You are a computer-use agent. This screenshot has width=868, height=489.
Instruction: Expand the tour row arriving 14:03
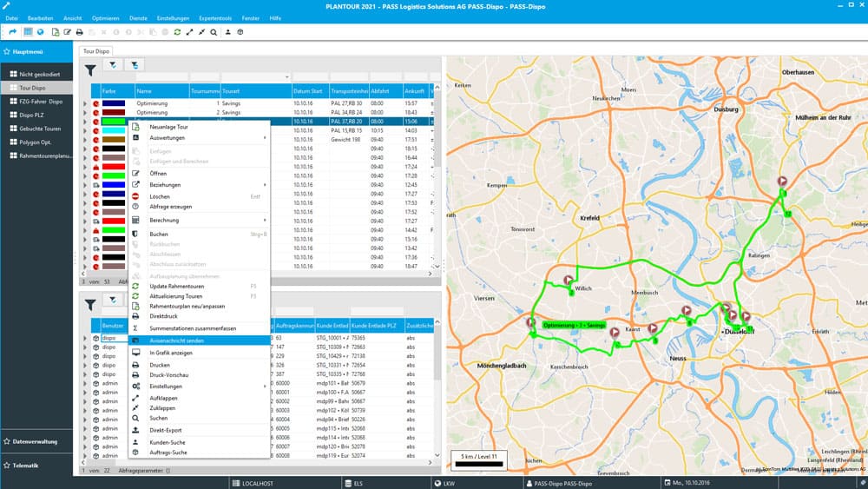click(x=85, y=130)
